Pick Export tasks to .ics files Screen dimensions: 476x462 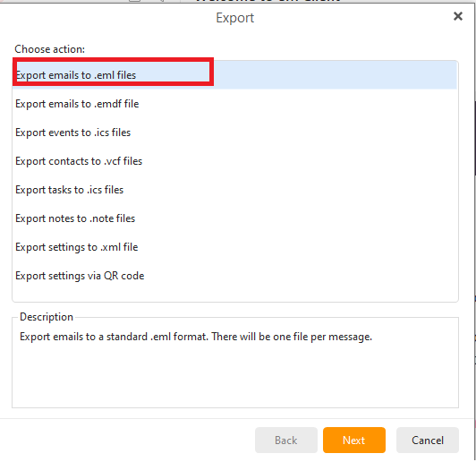pyautogui.click(x=234, y=190)
